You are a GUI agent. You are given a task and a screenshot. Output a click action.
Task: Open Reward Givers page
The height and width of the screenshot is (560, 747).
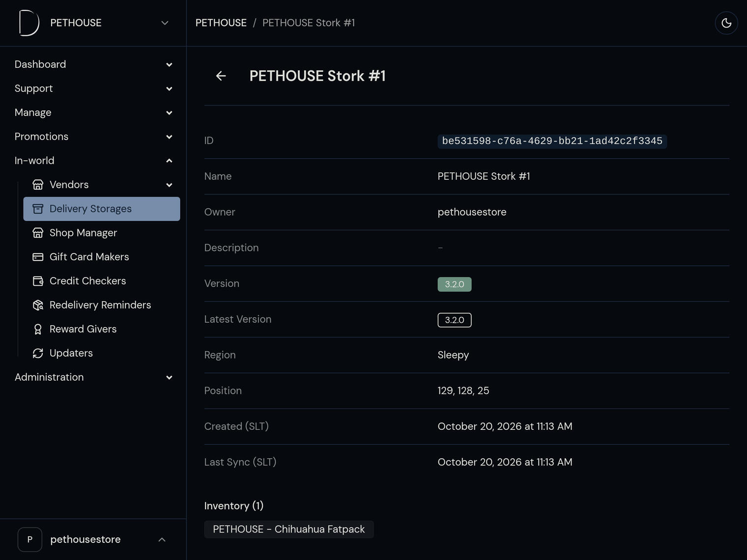[x=102, y=329]
